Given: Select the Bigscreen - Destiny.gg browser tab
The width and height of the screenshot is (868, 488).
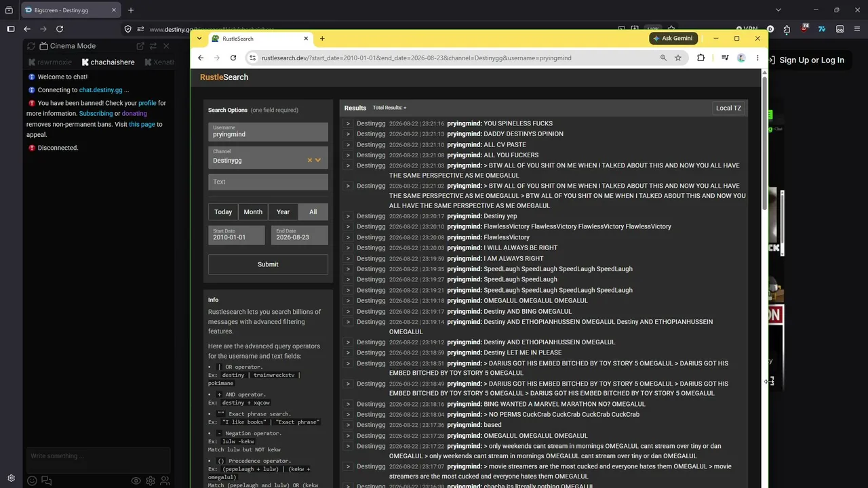Looking at the screenshot, I should pyautogui.click(x=71, y=10).
